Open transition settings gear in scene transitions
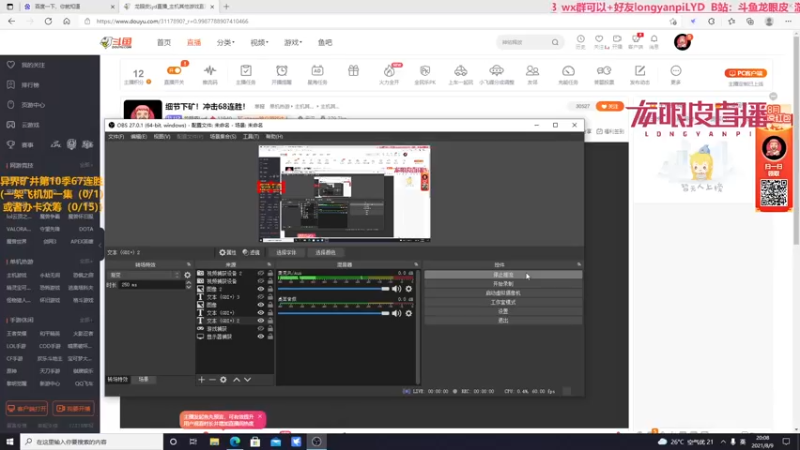Image resolution: width=800 pixels, height=450 pixels. pos(187,275)
